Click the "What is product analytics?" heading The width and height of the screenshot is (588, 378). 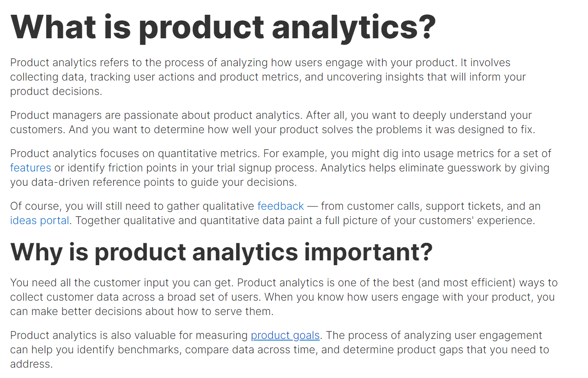coord(223,27)
